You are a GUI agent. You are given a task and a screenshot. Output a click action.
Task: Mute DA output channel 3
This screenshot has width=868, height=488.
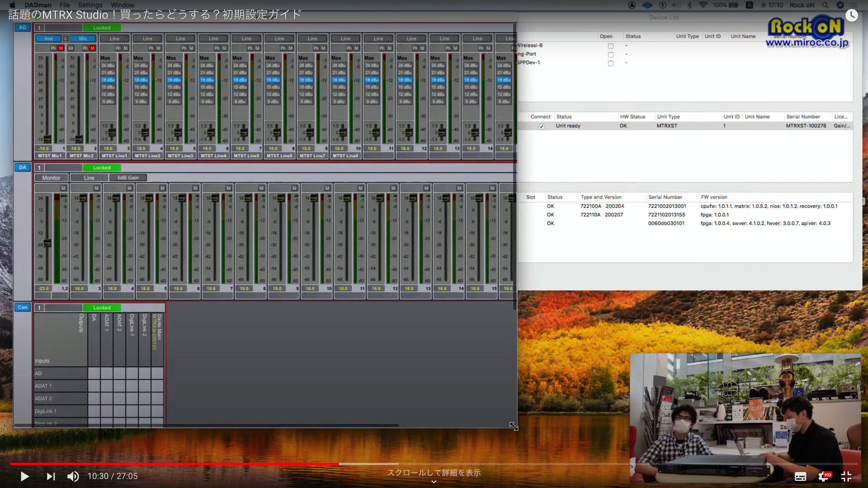tap(97, 188)
